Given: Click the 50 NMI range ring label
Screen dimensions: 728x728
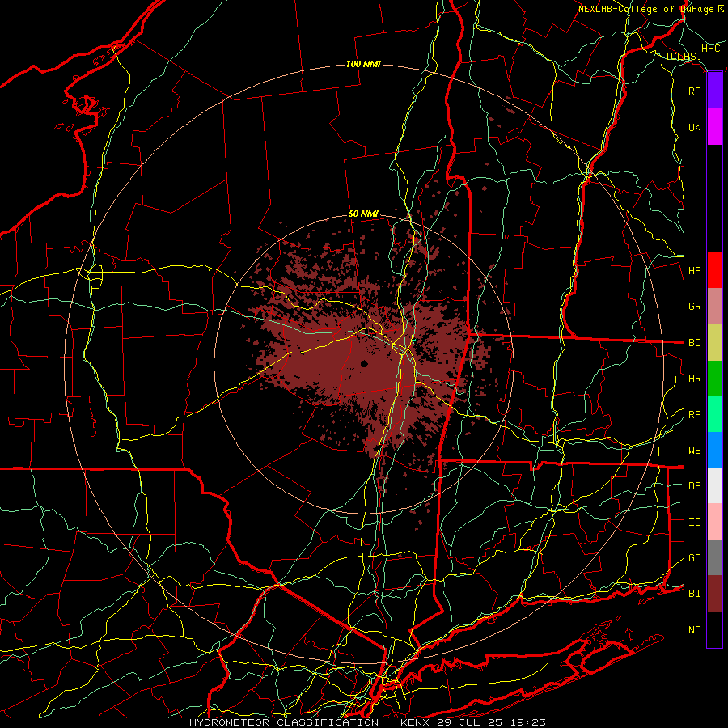Looking at the screenshot, I should point(363,214).
